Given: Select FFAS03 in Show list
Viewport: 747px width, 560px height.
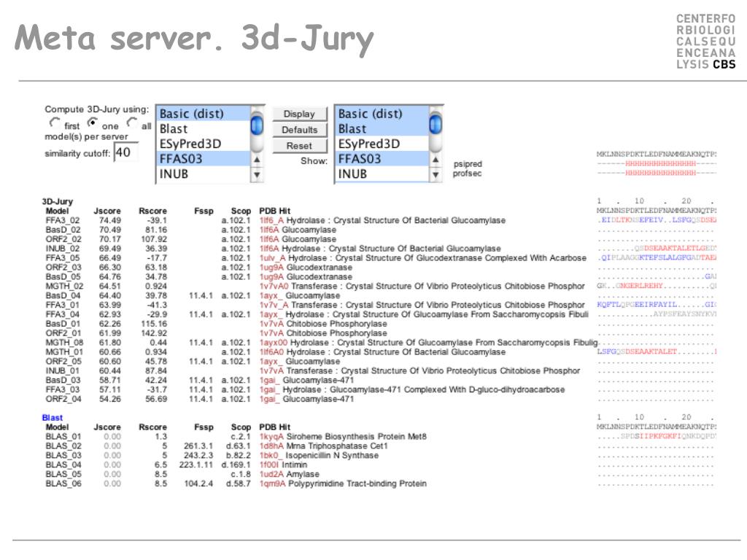Looking at the screenshot, I should point(382,159).
